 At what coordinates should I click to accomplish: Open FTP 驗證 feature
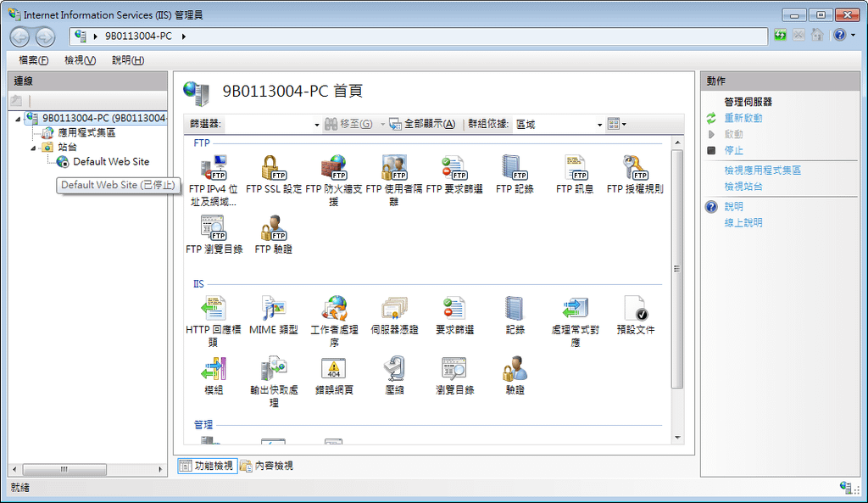(x=274, y=235)
